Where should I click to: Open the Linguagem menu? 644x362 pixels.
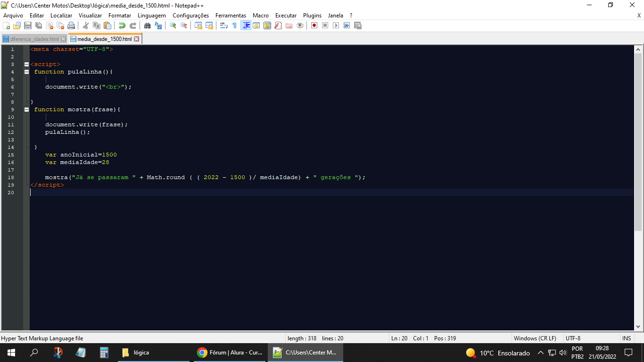coord(152,16)
